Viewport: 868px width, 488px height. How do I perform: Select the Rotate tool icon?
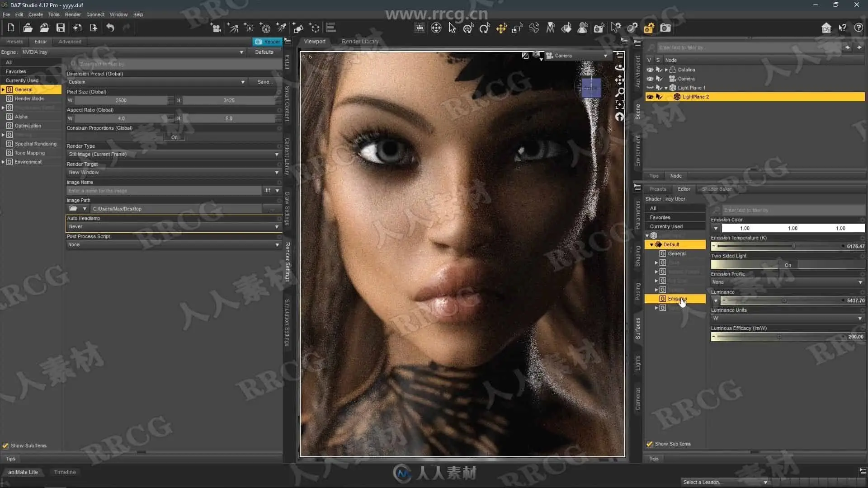(485, 28)
